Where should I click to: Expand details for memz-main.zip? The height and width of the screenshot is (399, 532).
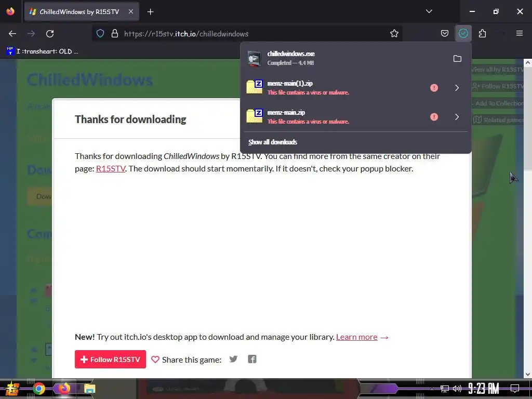point(457,117)
